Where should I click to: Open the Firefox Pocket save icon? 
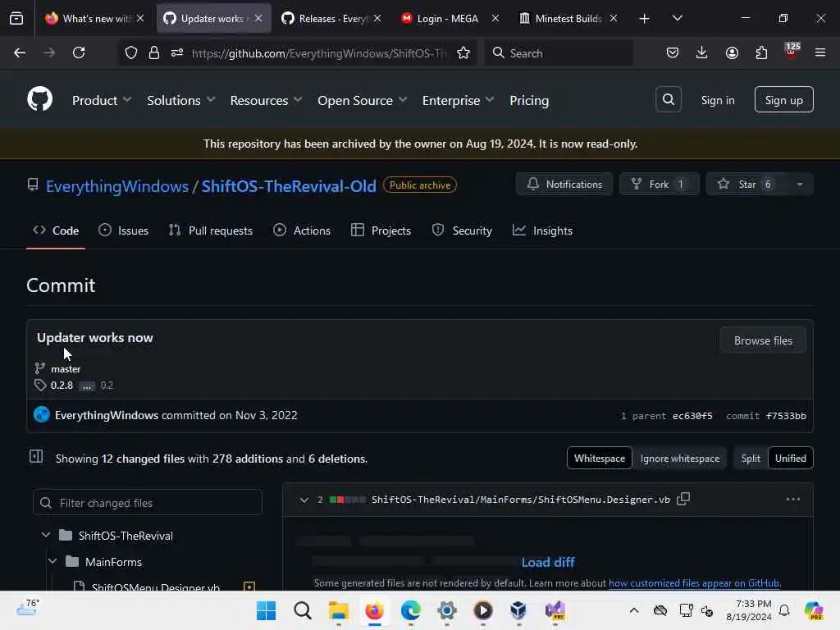point(673,52)
